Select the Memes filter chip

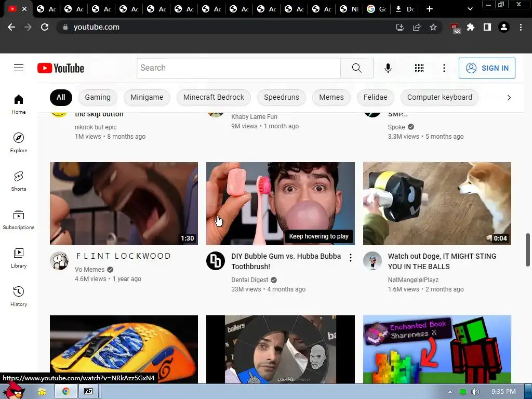coord(331,97)
